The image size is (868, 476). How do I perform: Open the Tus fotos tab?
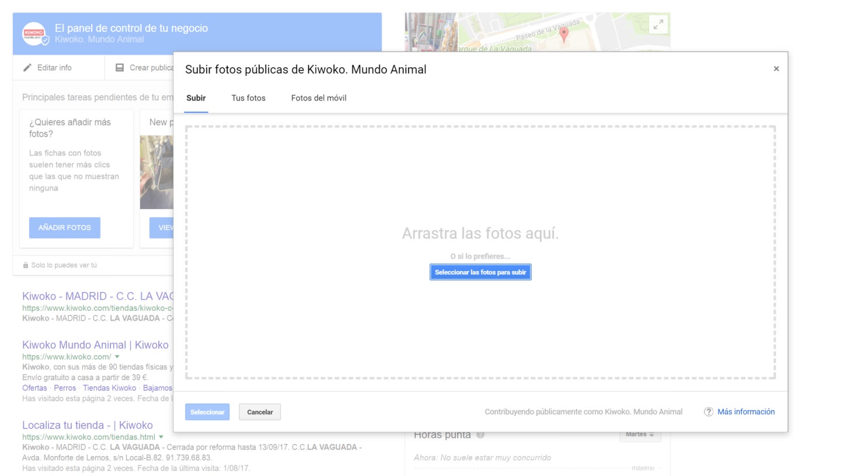[x=249, y=98]
